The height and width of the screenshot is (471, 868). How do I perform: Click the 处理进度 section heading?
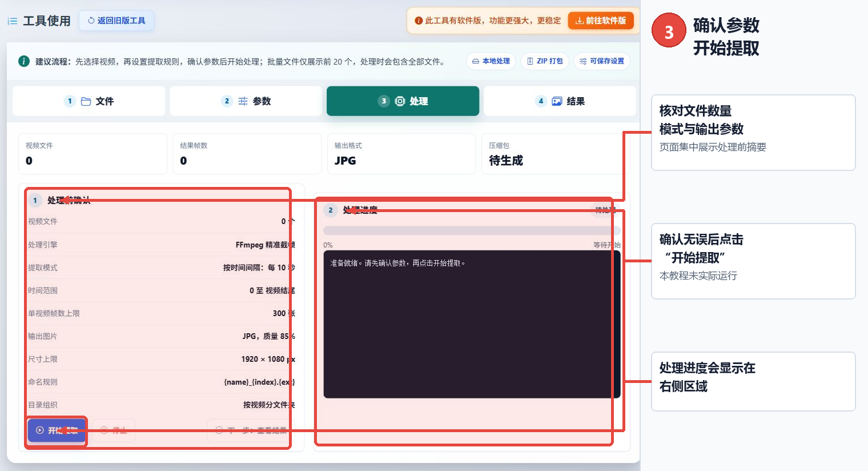pyautogui.click(x=360, y=210)
